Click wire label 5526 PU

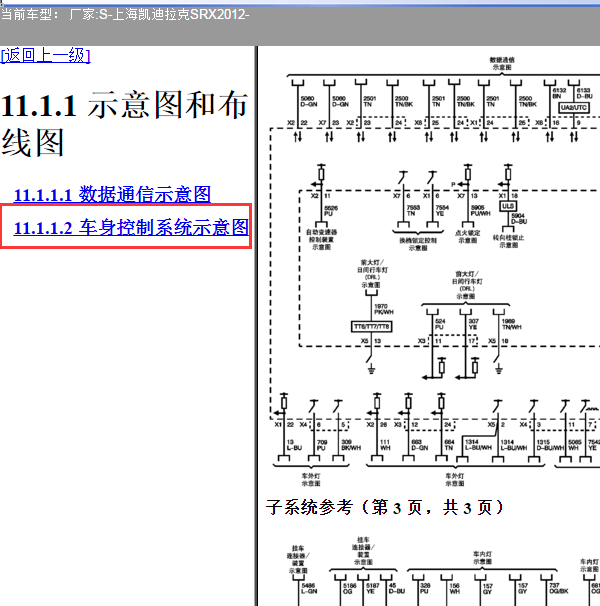[331, 211]
